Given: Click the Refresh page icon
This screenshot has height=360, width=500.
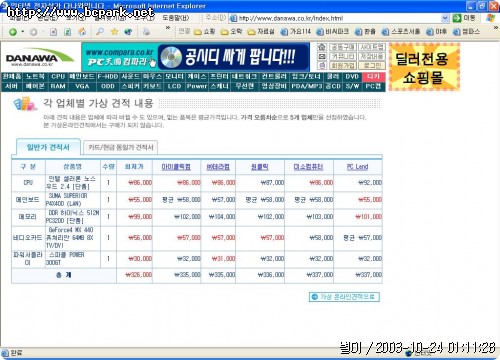Looking at the screenshot, I should point(68,32).
